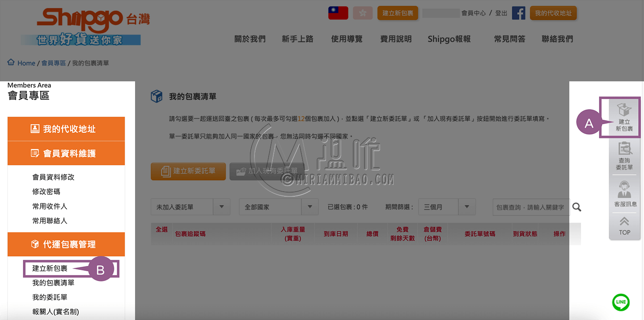Viewport: 644px width, 320px height.
Task: Open the Facebook page icon
Action: tap(518, 13)
